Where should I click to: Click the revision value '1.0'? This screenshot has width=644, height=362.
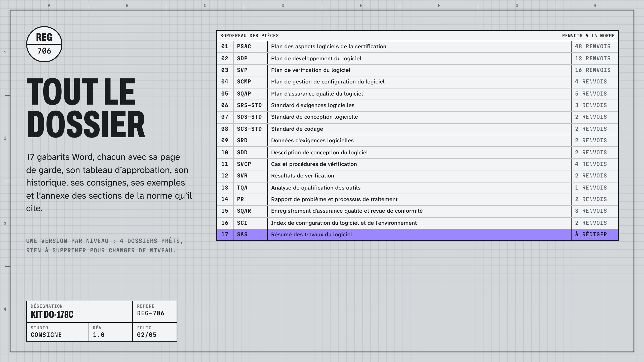click(x=99, y=335)
